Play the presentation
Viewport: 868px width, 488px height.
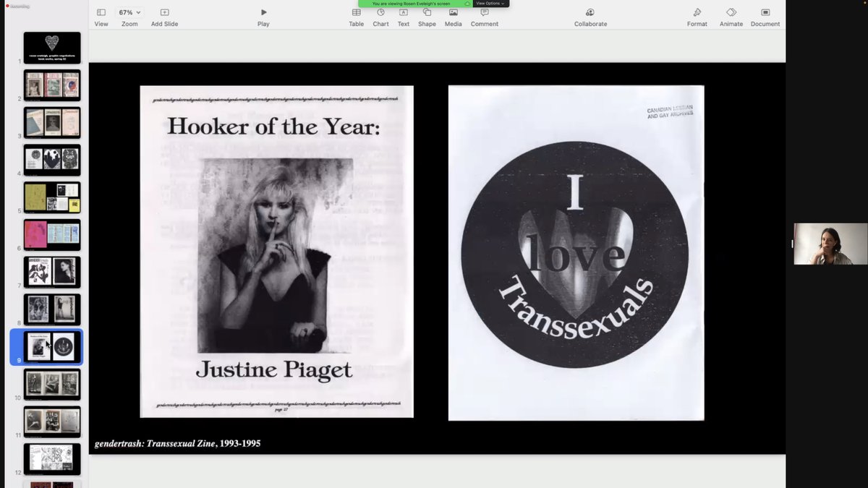coord(263,12)
